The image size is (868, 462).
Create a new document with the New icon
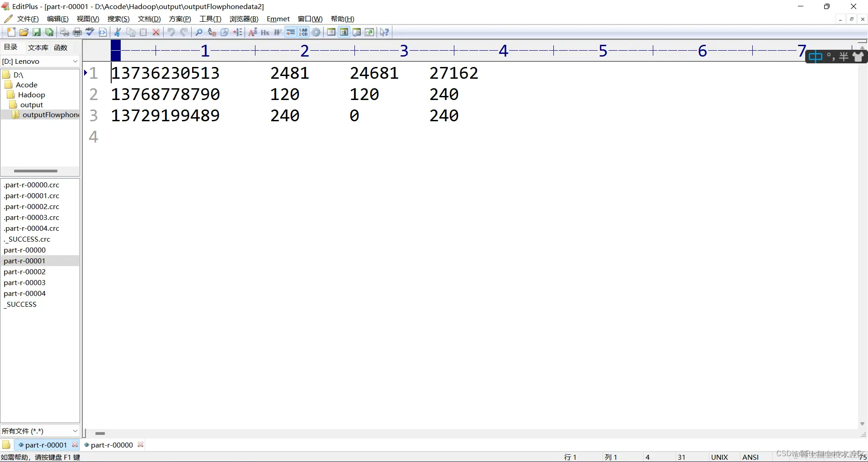[11, 32]
